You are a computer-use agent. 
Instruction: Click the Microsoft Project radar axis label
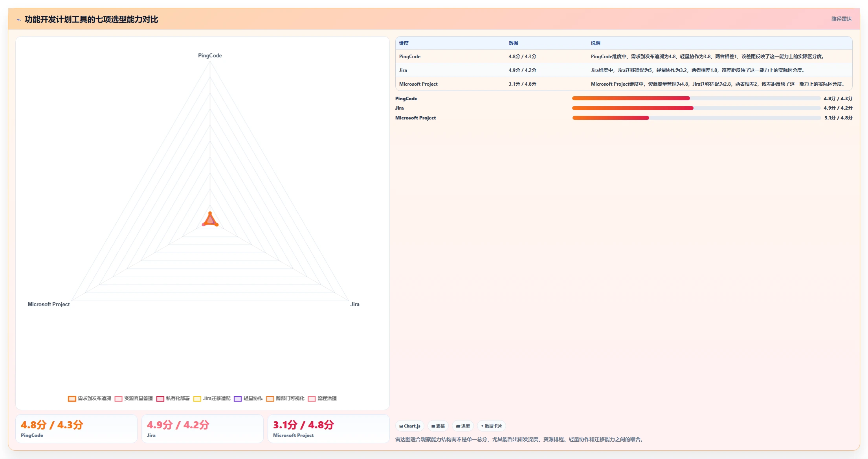click(x=49, y=305)
